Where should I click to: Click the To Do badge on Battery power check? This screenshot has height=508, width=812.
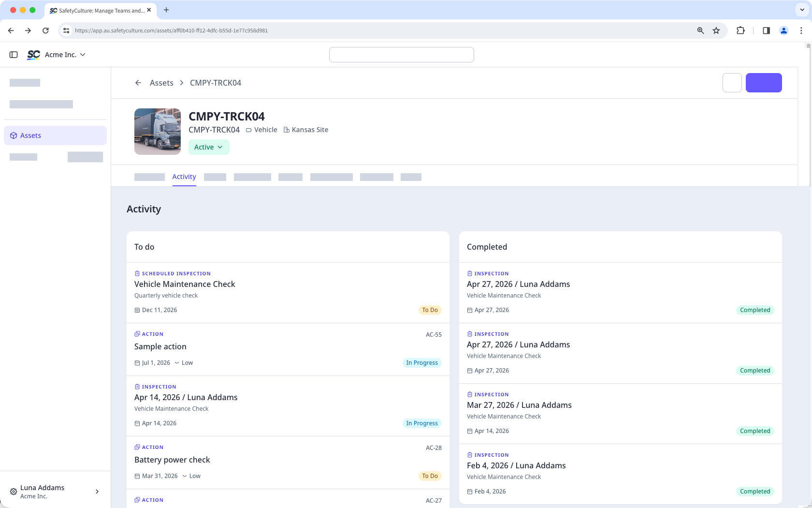point(430,476)
